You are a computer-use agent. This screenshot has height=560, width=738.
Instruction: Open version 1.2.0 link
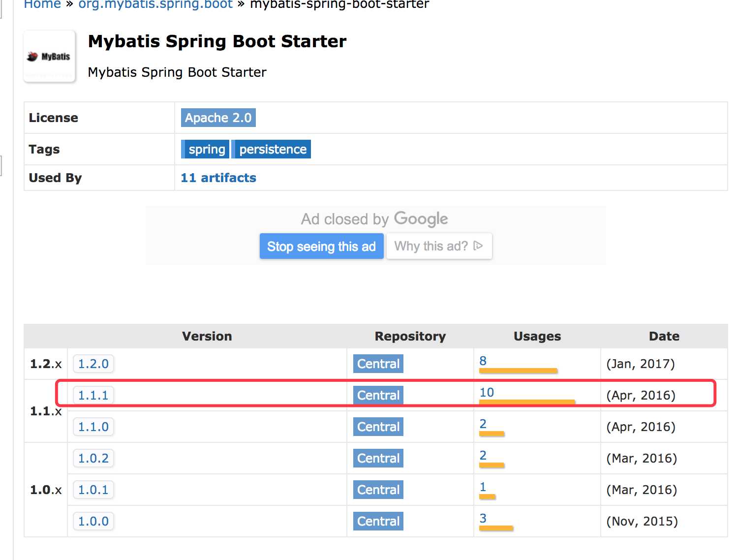(93, 364)
